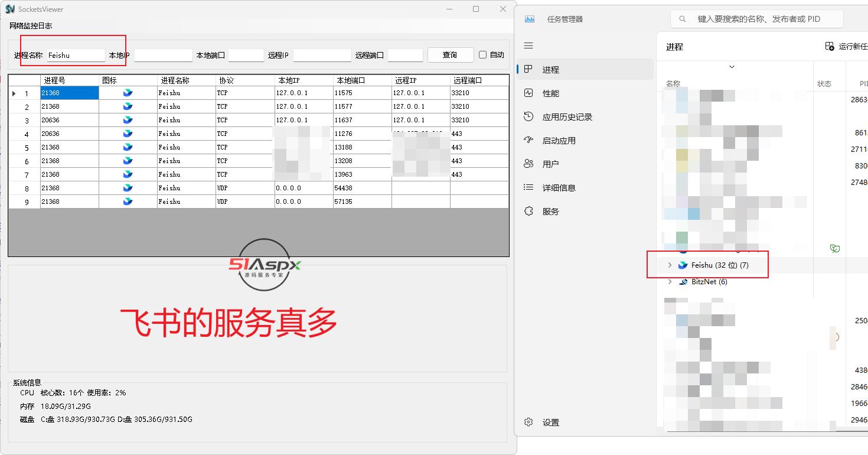Expand the BitzNet (6) process group
Image resolution: width=868 pixels, height=455 pixels.
670,282
